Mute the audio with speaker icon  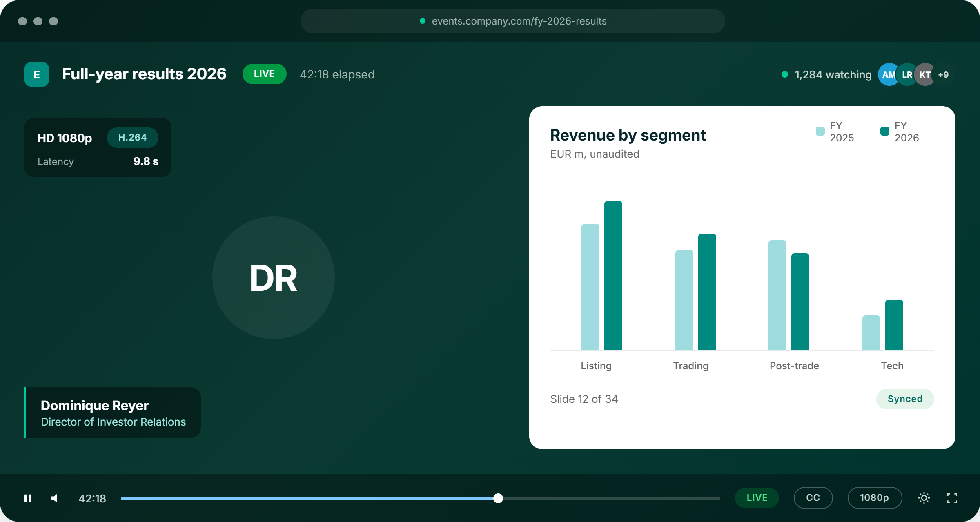pos(54,498)
